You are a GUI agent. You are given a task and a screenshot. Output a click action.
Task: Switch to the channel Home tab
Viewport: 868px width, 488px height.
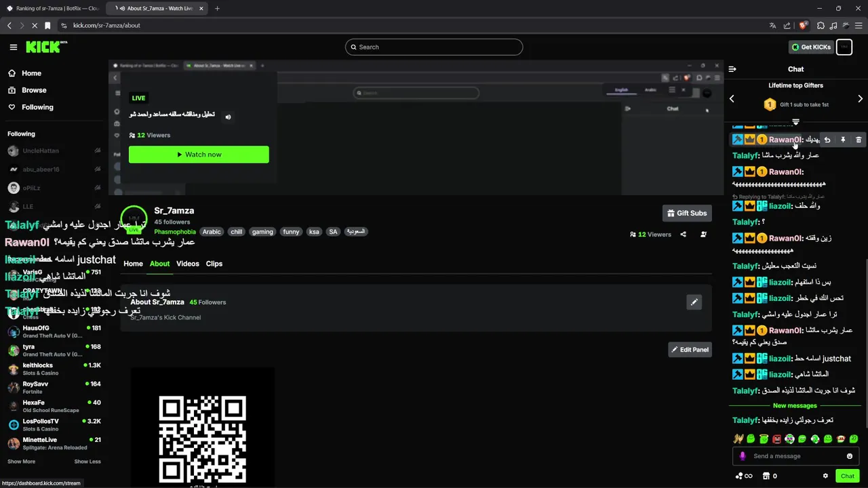pyautogui.click(x=133, y=264)
